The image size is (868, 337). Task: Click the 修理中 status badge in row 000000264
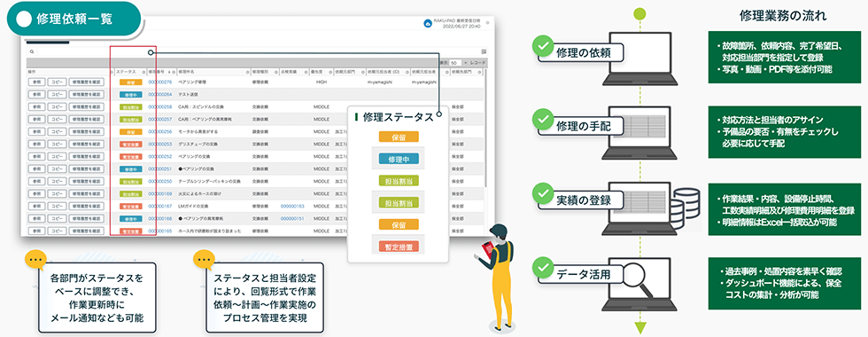tap(131, 94)
